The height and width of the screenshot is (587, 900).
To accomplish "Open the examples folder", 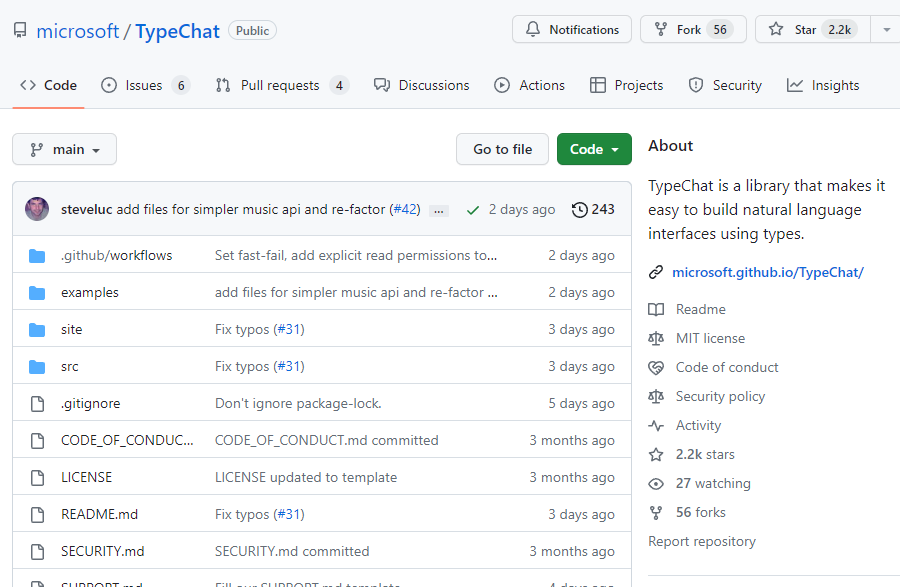I will [90, 293].
